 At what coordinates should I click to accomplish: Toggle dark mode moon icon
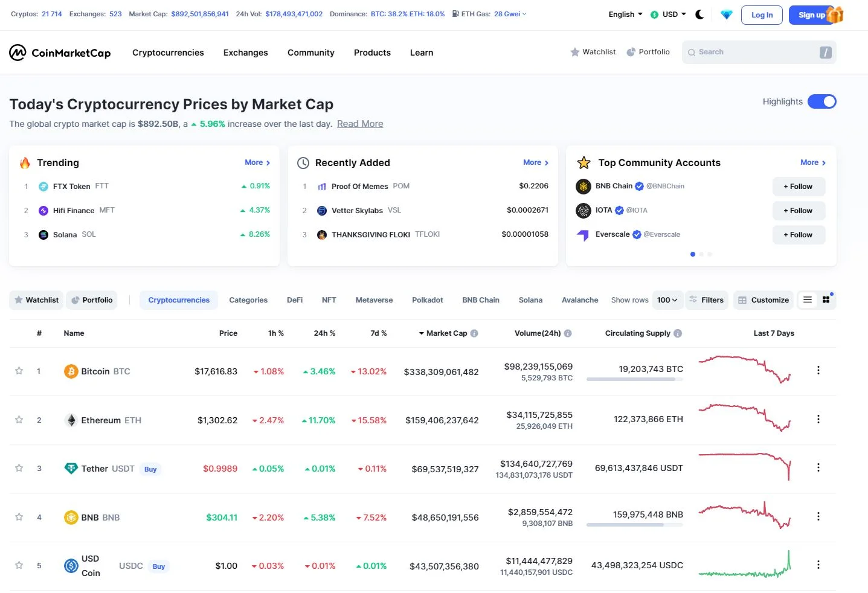click(699, 14)
